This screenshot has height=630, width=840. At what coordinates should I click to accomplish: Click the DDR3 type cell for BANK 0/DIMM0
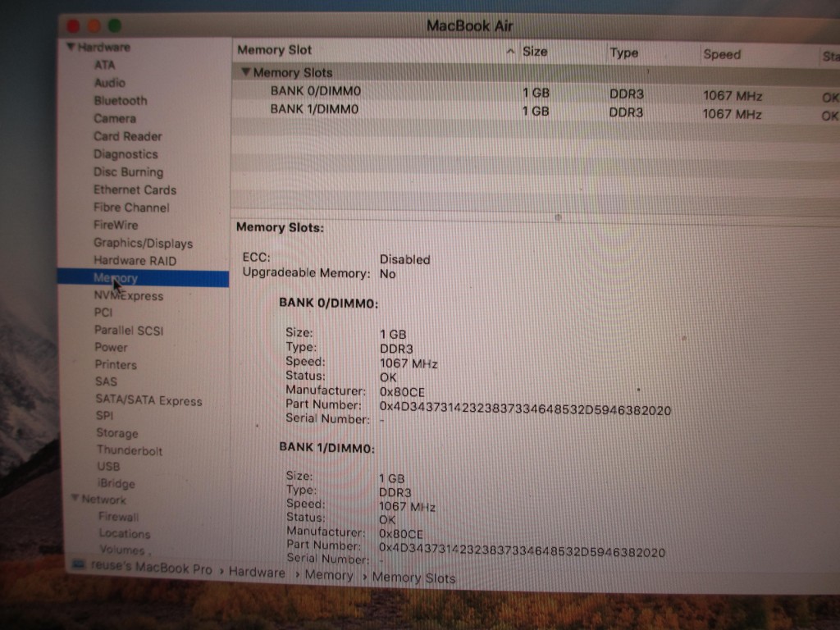pyautogui.click(x=627, y=94)
